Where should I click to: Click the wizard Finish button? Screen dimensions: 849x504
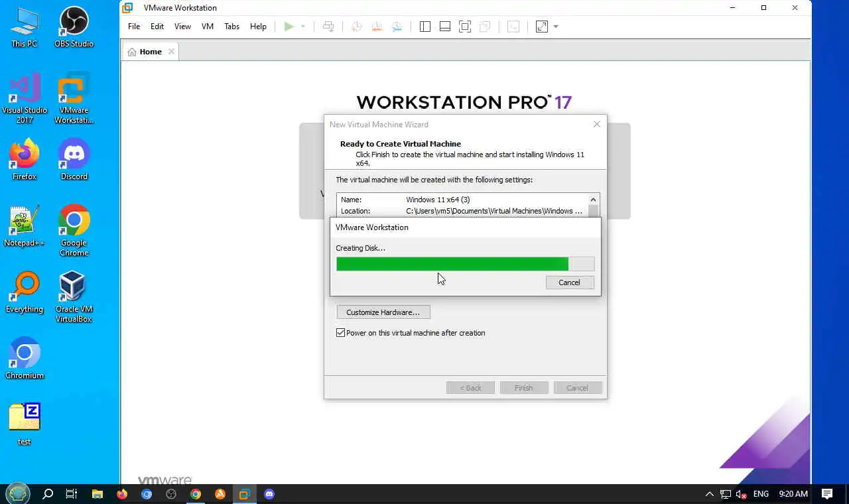tap(523, 388)
